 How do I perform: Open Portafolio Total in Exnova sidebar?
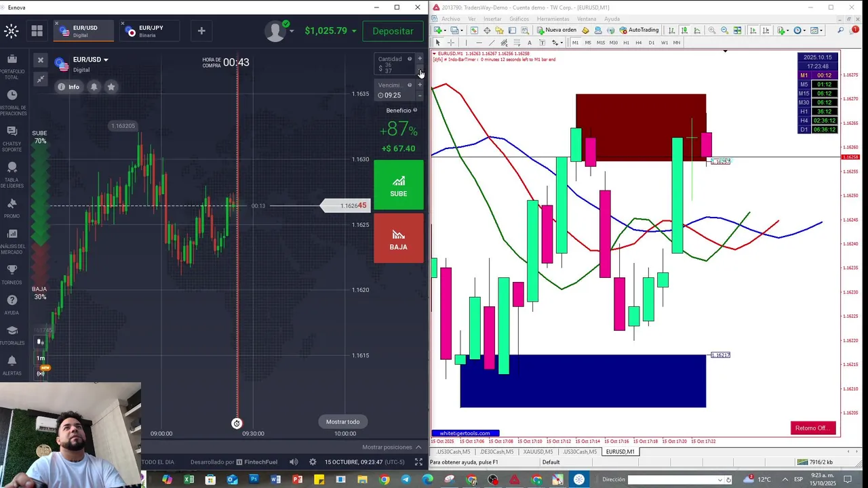click(12, 67)
